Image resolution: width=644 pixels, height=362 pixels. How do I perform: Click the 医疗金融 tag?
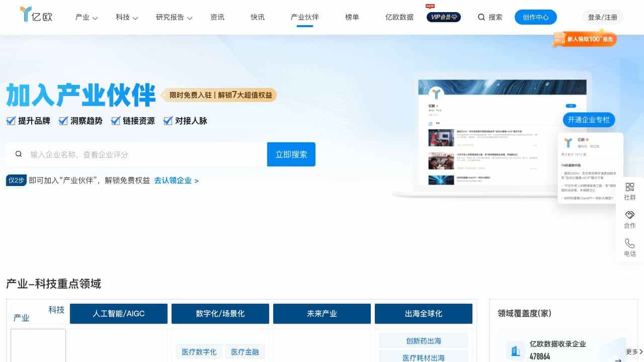(x=245, y=352)
